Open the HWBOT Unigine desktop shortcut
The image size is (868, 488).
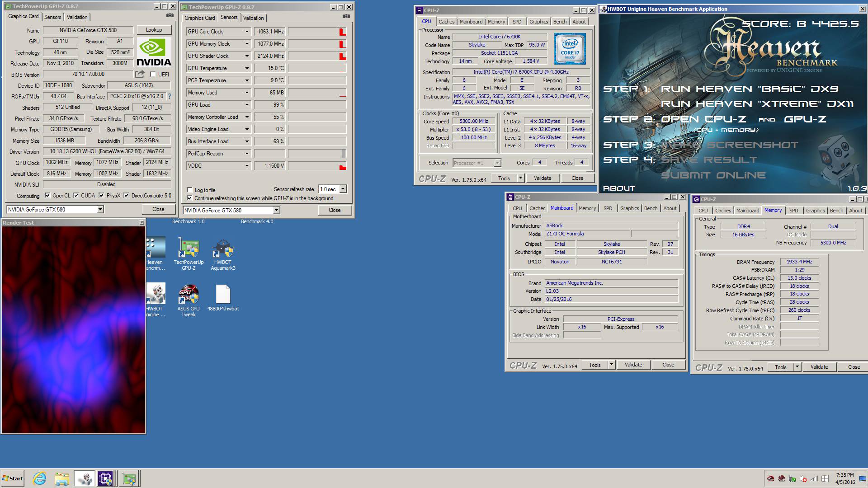(x=156, y=300)
